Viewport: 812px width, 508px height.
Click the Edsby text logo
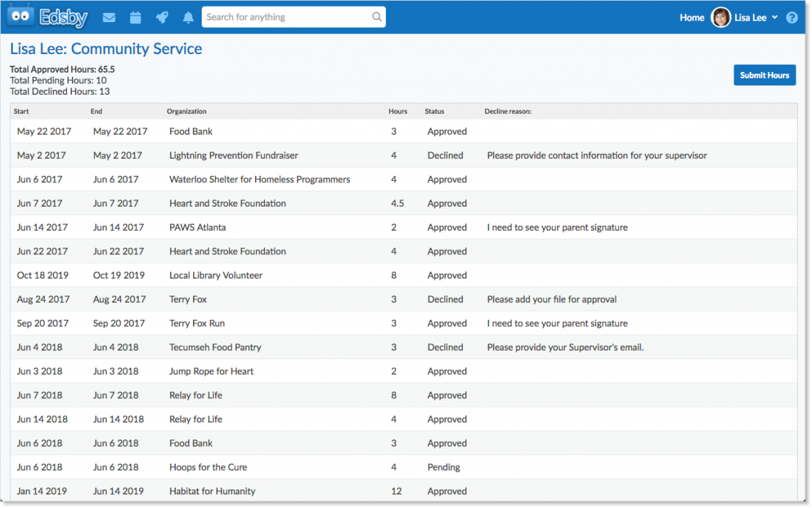pos(63,16)
